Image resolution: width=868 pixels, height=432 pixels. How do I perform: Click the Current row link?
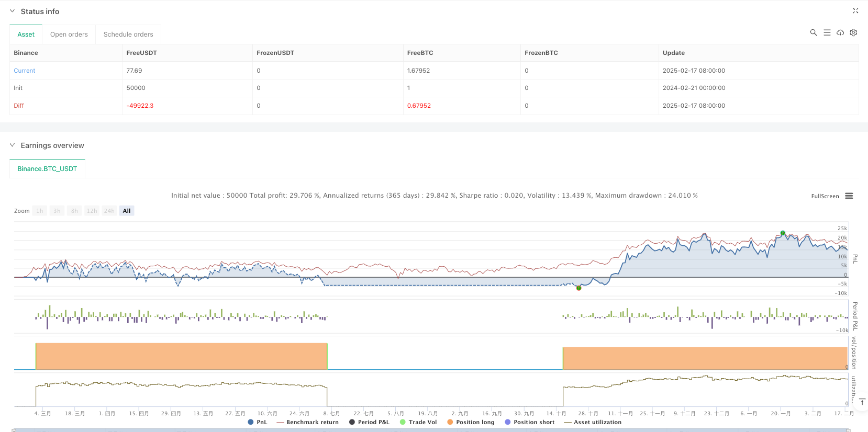click(25, 71)
